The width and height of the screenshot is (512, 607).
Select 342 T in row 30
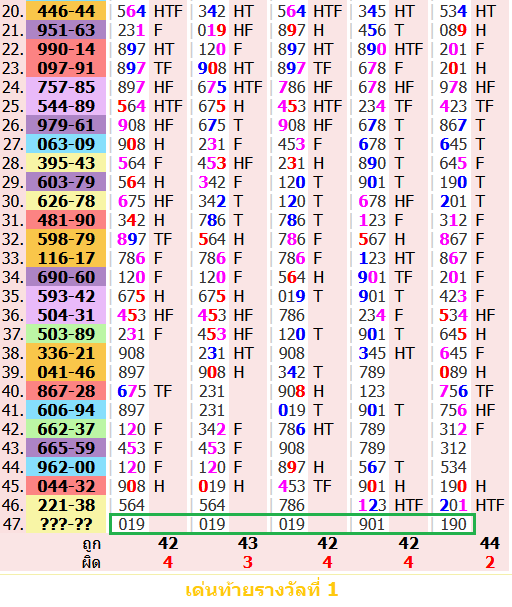221,201
